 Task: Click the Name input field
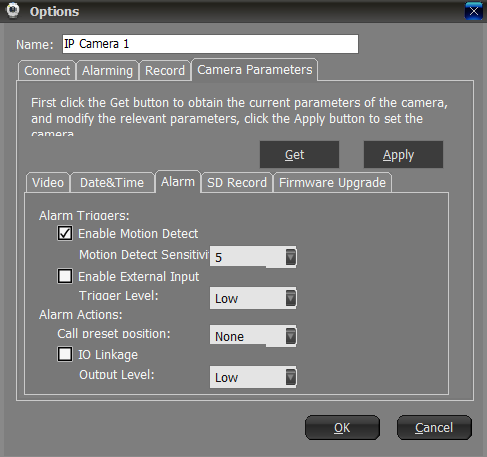[x=210, y=44]
